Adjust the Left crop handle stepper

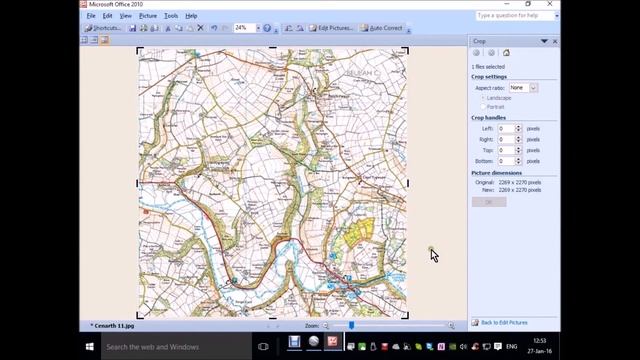tap(518, 129)
